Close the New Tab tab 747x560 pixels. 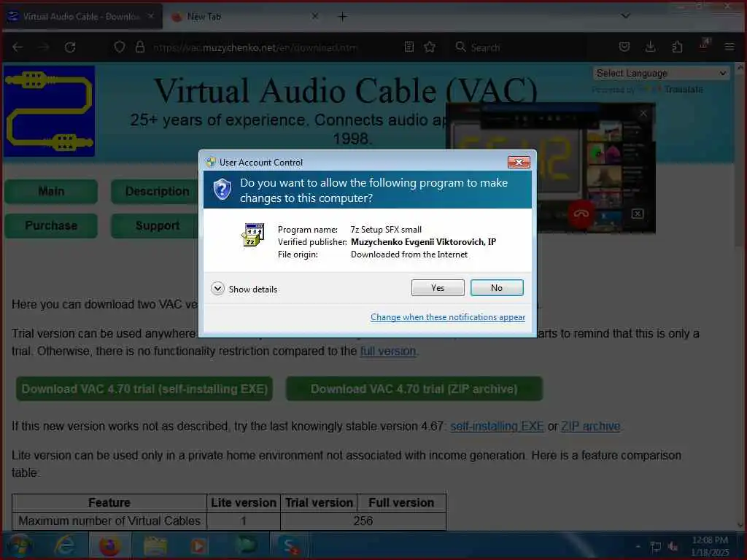[x=315, y=16]
